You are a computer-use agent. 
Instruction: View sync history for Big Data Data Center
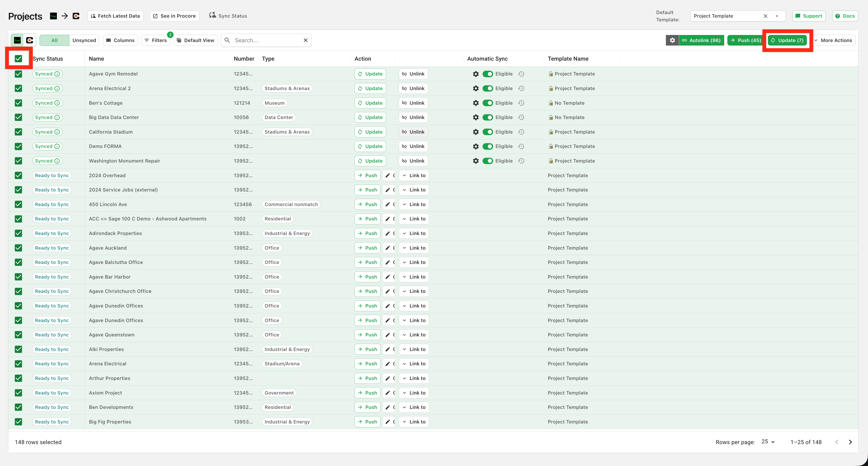[x=521, y=118]
